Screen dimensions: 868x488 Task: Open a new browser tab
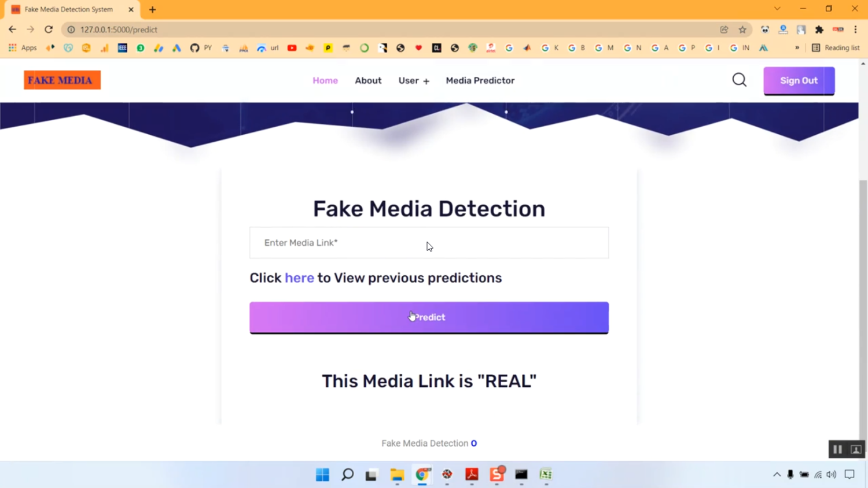tap(152, 10)
